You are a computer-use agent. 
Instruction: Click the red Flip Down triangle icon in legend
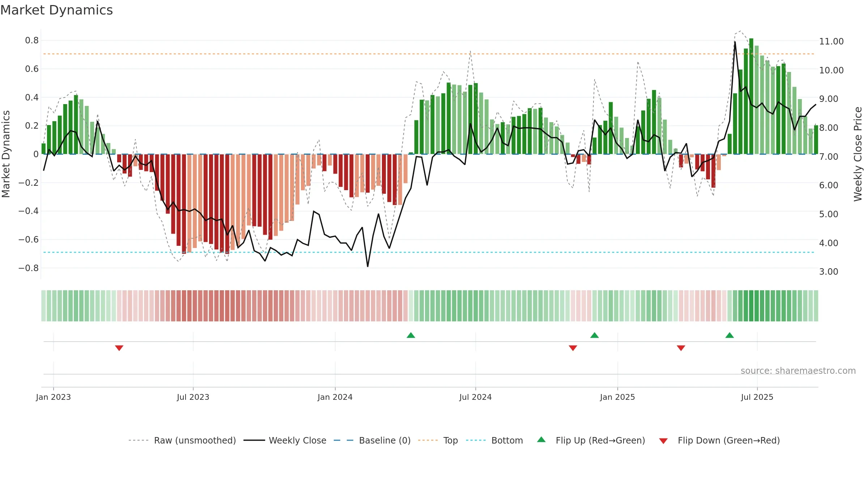tap(663, 441)
